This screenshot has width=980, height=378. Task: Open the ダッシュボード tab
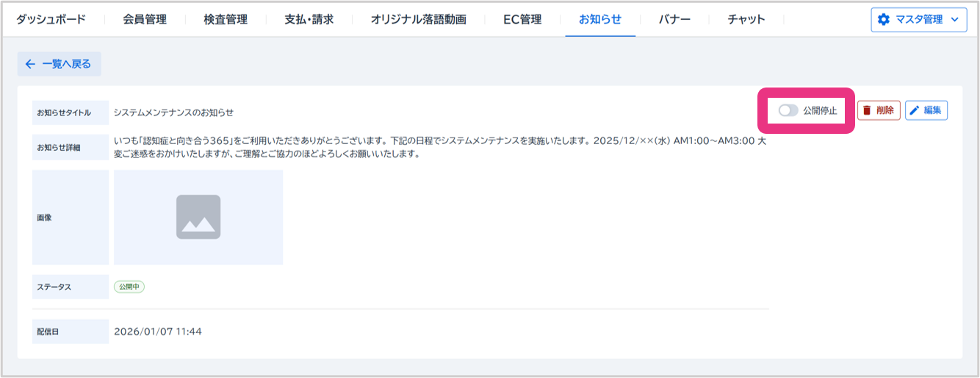51,19
